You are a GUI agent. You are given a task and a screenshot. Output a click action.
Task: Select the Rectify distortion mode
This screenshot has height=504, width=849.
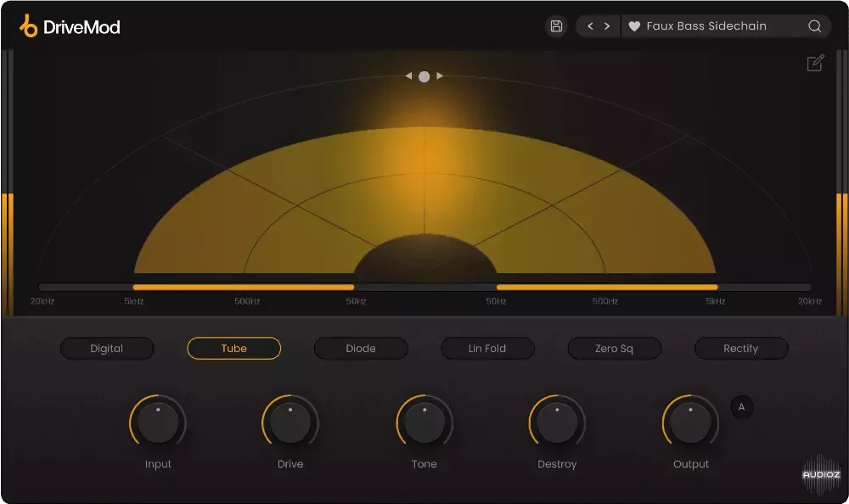point(740,348)
